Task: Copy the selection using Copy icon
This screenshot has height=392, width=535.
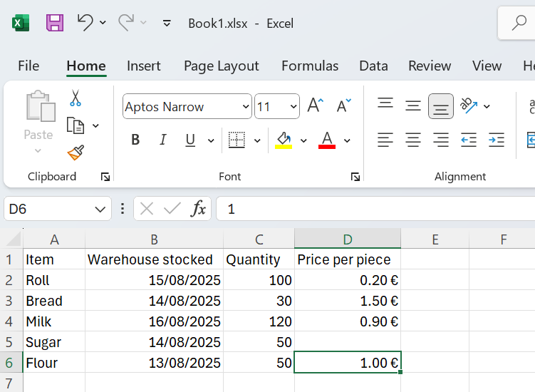Action: (x=75, y=125)
